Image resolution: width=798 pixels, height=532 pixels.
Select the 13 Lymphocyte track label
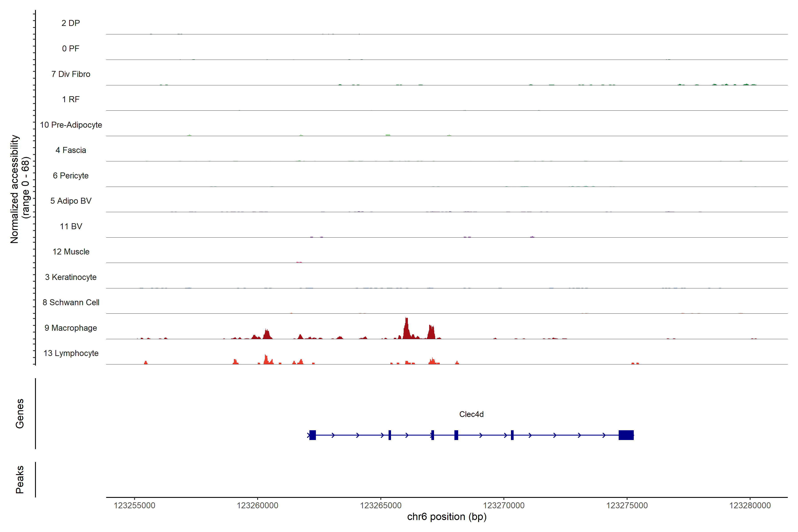point(71,353)
